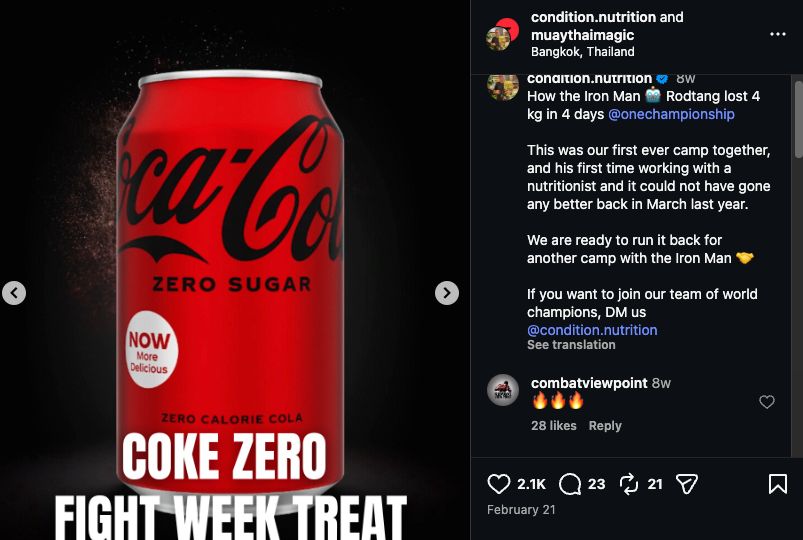Open combatviewpoint's profile picture
The image size is (803, 540).
(x=503, y=390)
